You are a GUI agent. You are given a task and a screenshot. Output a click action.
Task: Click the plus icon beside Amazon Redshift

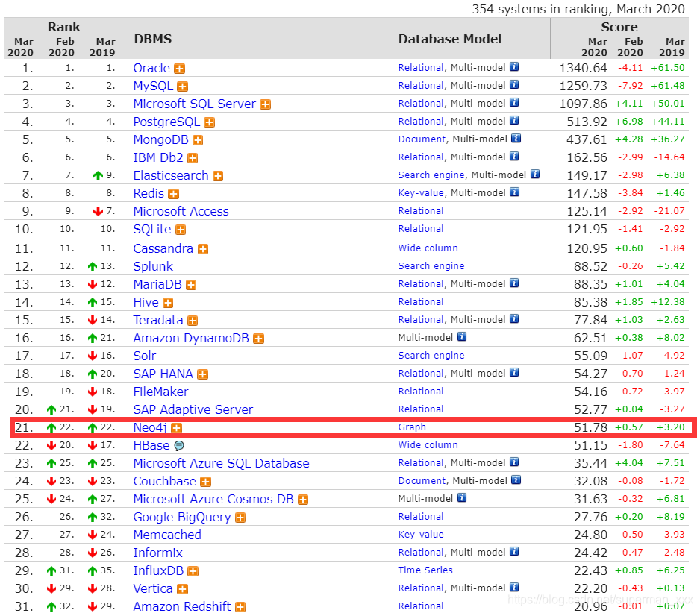click(240, 607)
